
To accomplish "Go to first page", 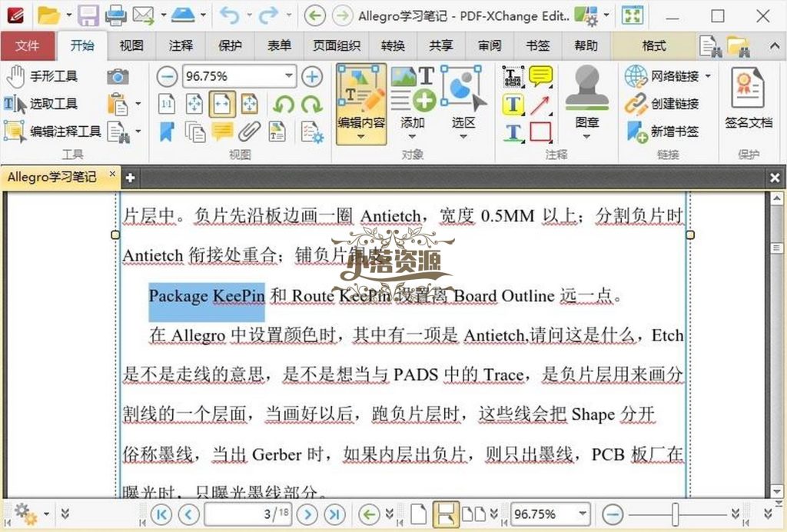I will (x=161, y=514).
